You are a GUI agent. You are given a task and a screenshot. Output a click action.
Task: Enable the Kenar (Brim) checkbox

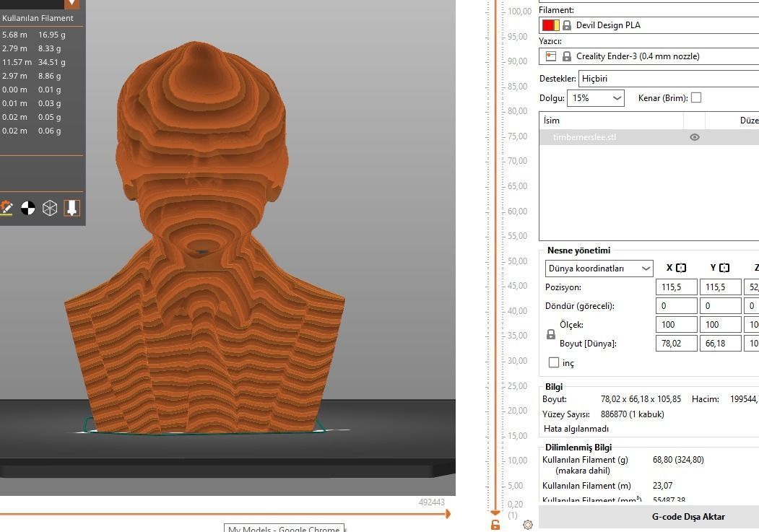(696, 97)
